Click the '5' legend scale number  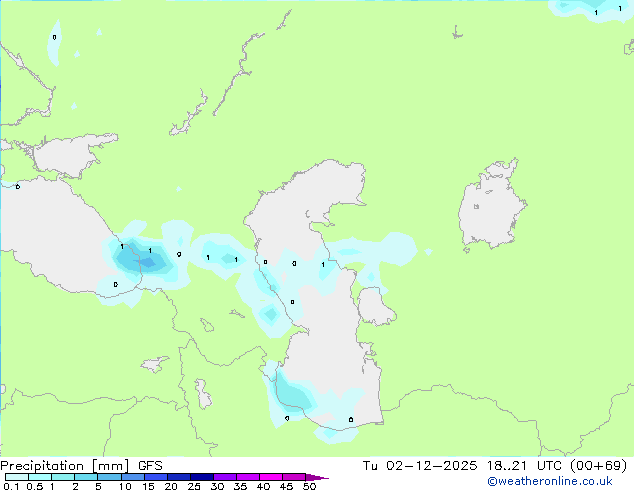[98, 486]
